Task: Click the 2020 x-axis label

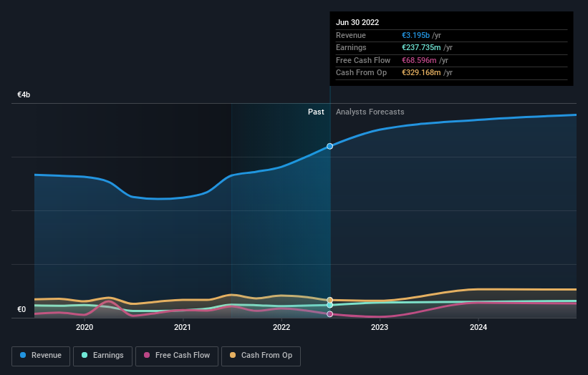Action: tap(85, 327)
